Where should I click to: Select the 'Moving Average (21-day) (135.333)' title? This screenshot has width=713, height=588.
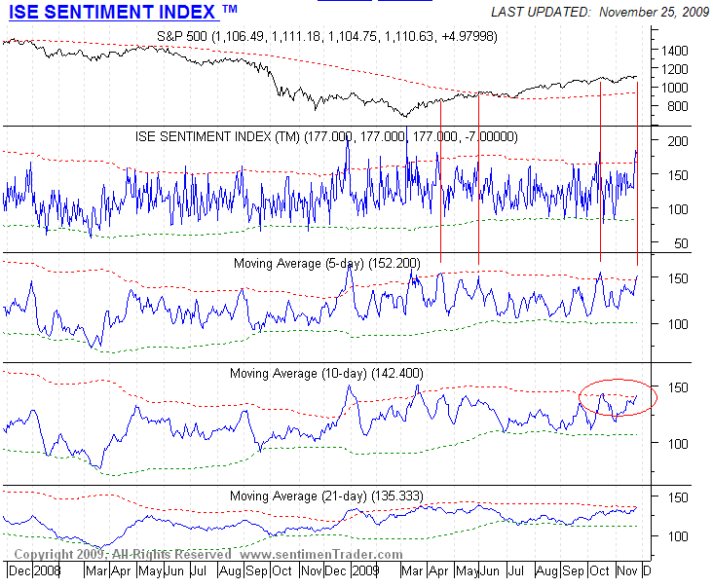coord(326,496)
